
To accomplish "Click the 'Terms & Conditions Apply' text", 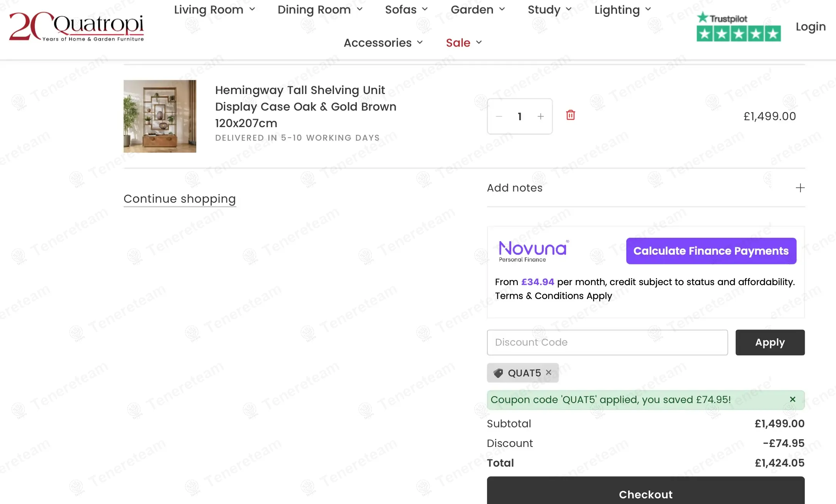I will 553,296.
